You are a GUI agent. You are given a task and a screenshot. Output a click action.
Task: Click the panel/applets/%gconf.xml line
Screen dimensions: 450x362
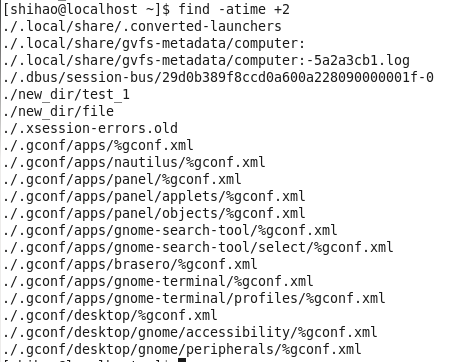click(154, 196)
